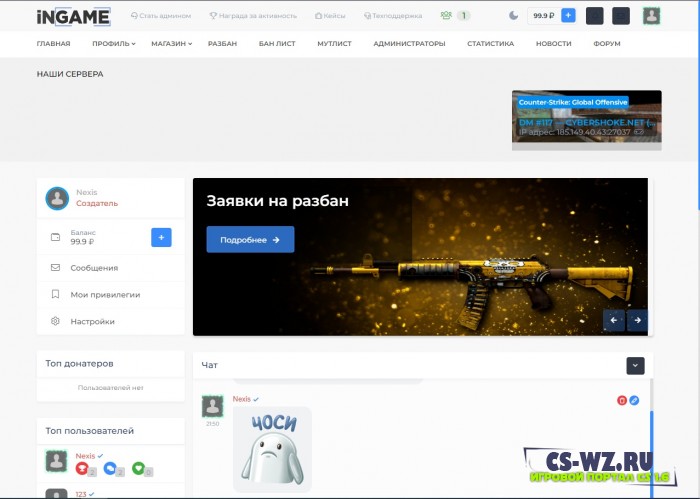Open user '123' in top users
700x499 pixels.
pos(81,494)
